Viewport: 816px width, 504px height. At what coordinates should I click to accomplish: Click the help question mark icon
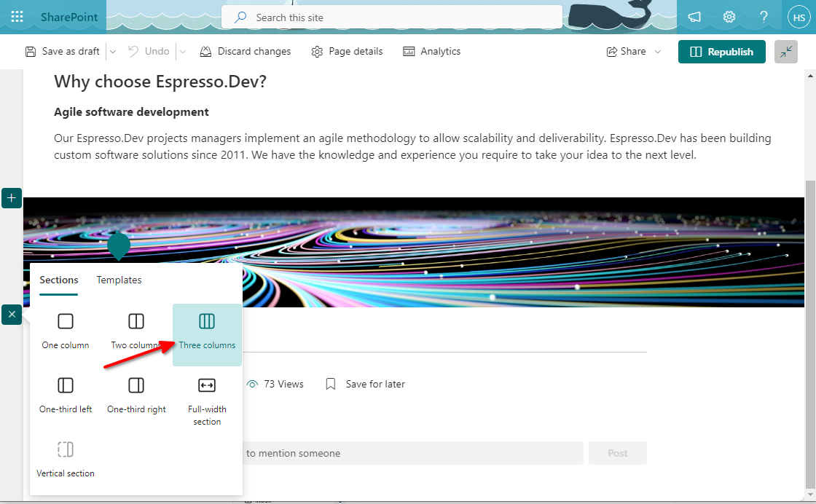tap(764, 17)
